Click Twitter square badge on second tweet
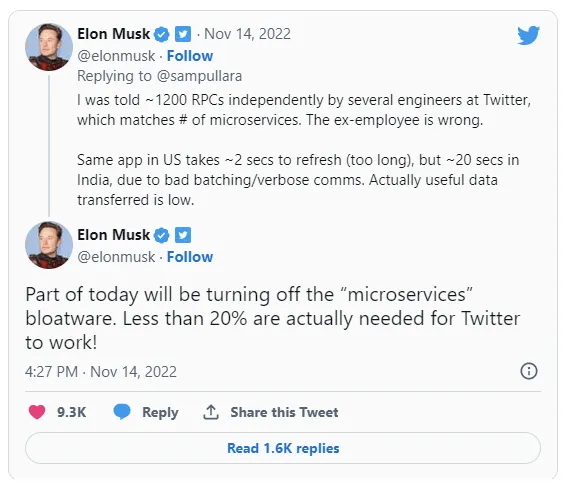This screenshot has height=487, width=565. (x=183, y=235)
